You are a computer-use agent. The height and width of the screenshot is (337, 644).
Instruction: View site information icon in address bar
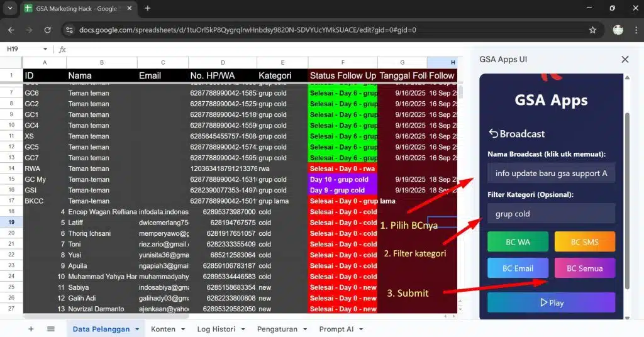click(x=69, y=30)
